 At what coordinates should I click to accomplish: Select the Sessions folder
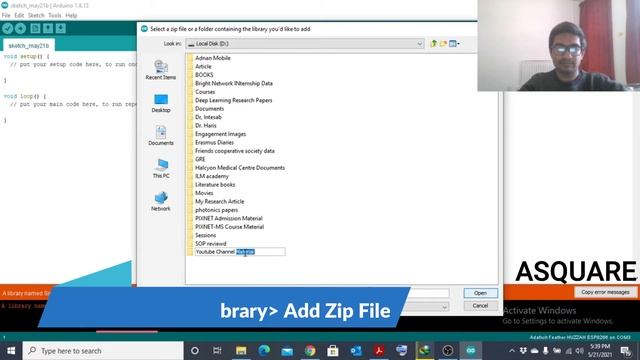tap(205, 235)
